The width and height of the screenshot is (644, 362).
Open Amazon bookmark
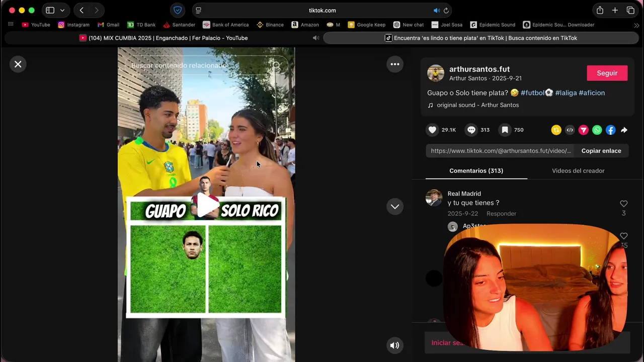(x=305, y=25)
